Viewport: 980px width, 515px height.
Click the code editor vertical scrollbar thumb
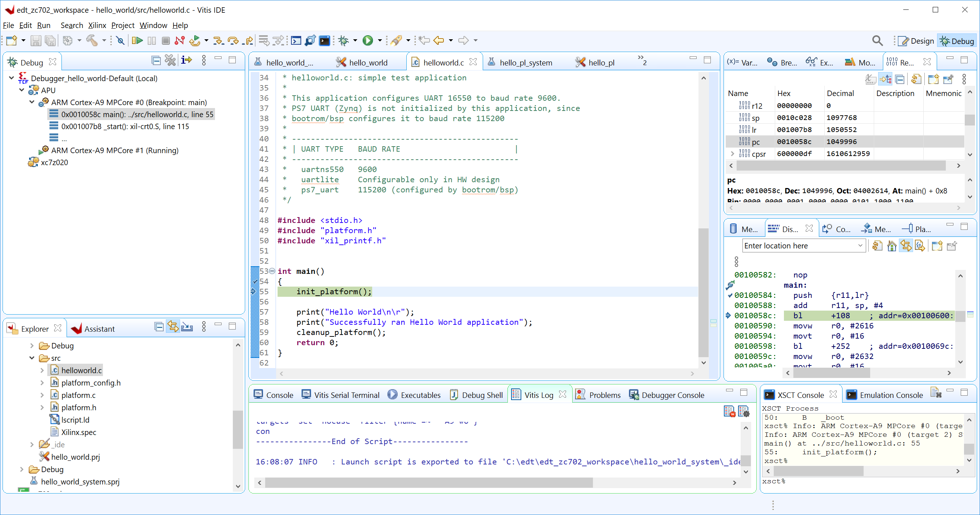click(704, 292)
